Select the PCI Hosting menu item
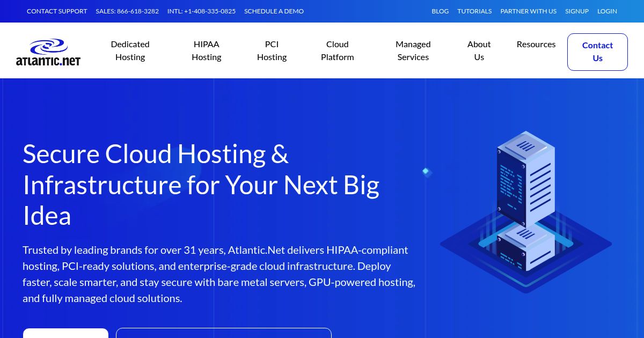 point(272,50)
